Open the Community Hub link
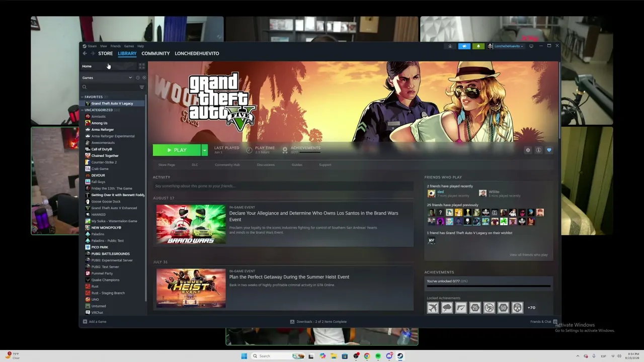The height and width of the screenshot is (362, 644). [227, 165]
